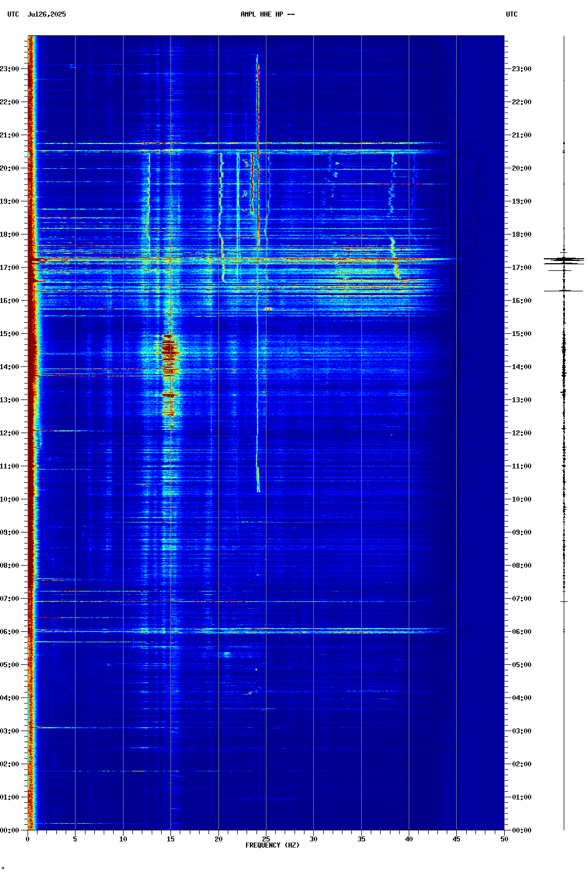Click 05:00 on the left-hand time axis

point(9,665)
